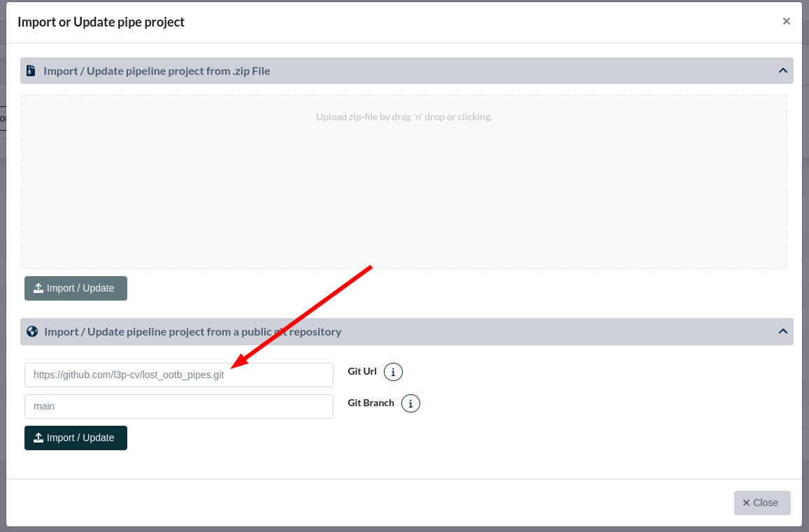Click the 'public git repository' header title
Viewport: 809px width, 532px height.
192,331
